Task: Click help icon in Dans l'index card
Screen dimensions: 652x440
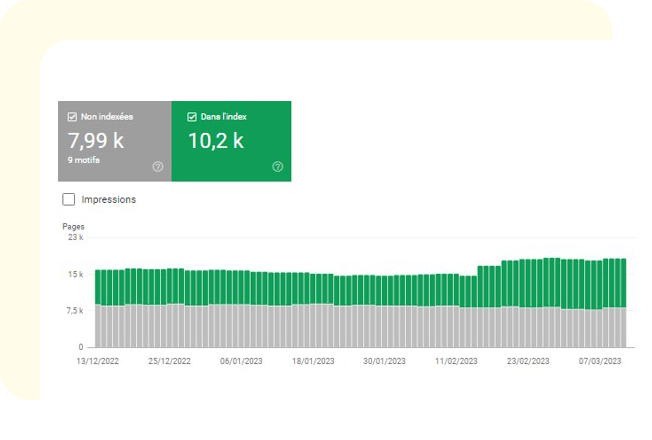Action: (277, 167)
